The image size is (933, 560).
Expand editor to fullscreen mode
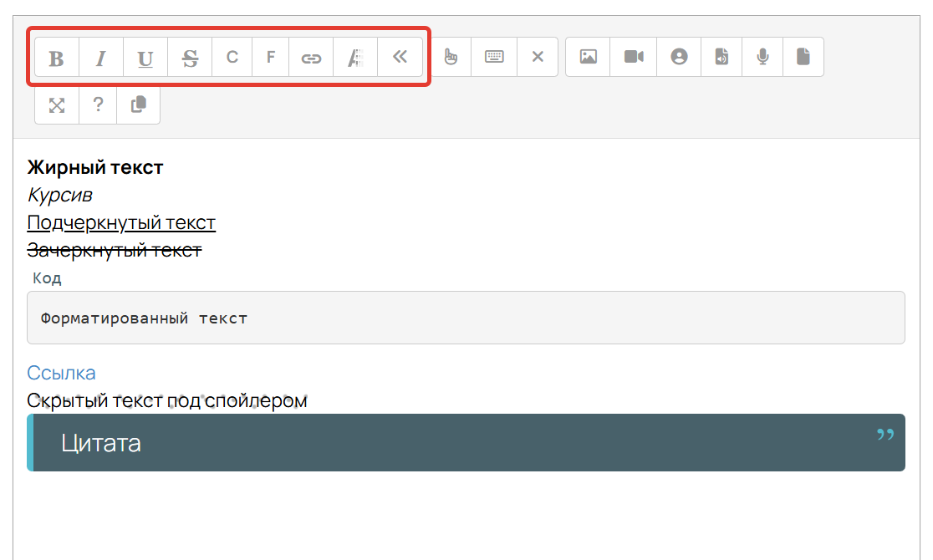(x=57, y=105)
